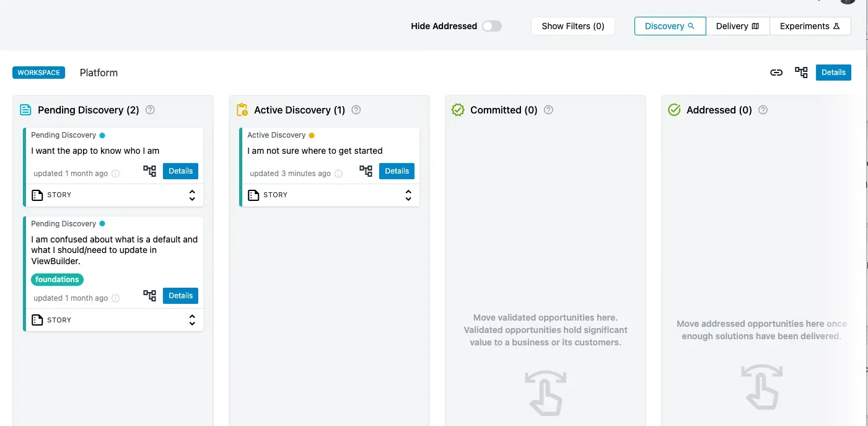Click the Pending Discovery column document icon

click(25, 110)
